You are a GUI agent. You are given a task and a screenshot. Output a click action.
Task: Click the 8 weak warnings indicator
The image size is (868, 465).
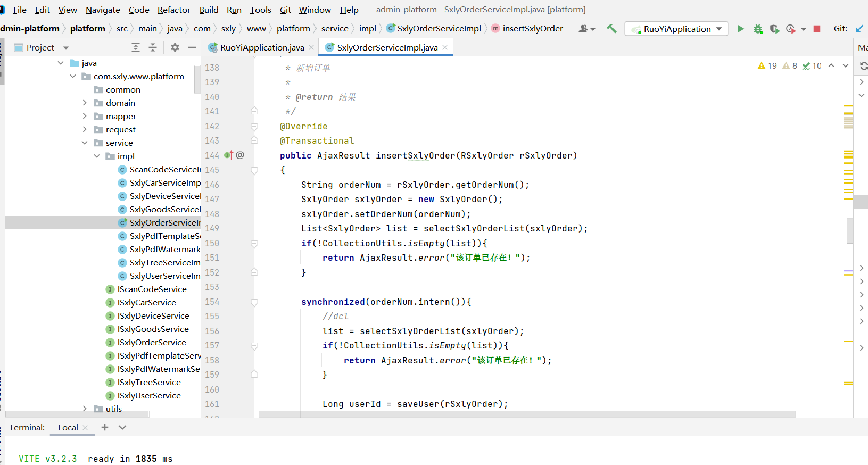790,66
